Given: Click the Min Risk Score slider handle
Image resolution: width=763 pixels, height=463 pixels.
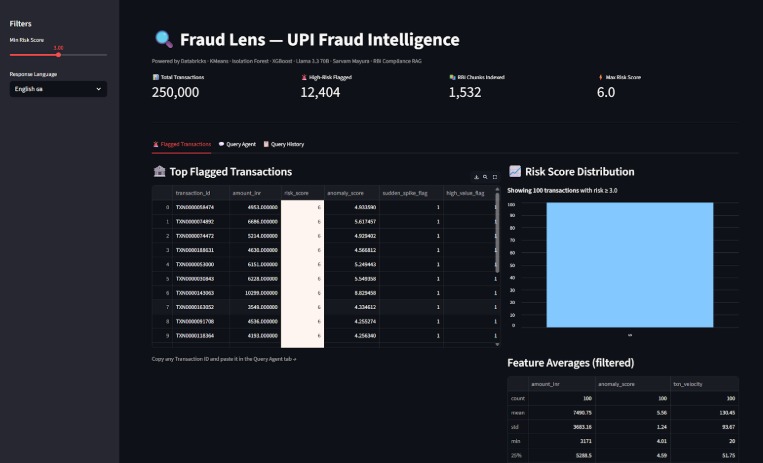Looking at the screenshot, I should [x=58, y=55].
